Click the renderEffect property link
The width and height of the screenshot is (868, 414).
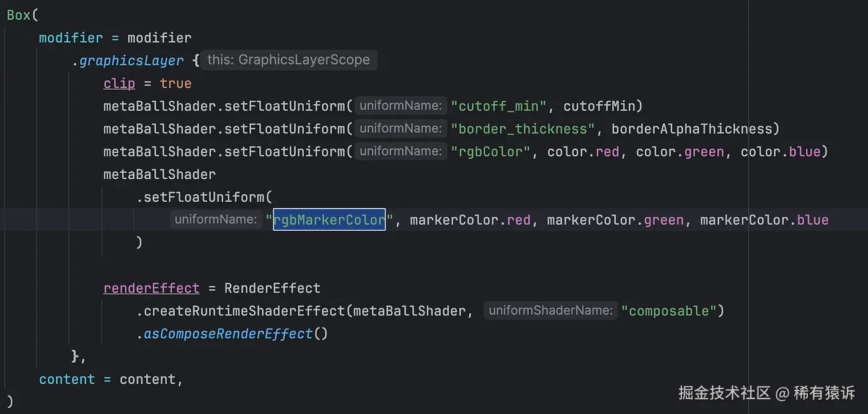[x=151, y=289]
